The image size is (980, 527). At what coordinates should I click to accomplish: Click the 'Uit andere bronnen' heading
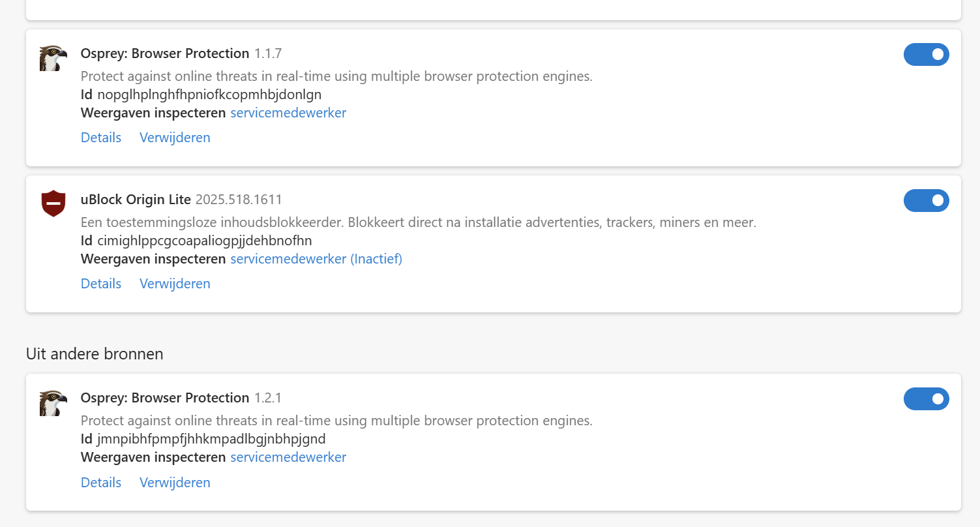pos(95,354)
